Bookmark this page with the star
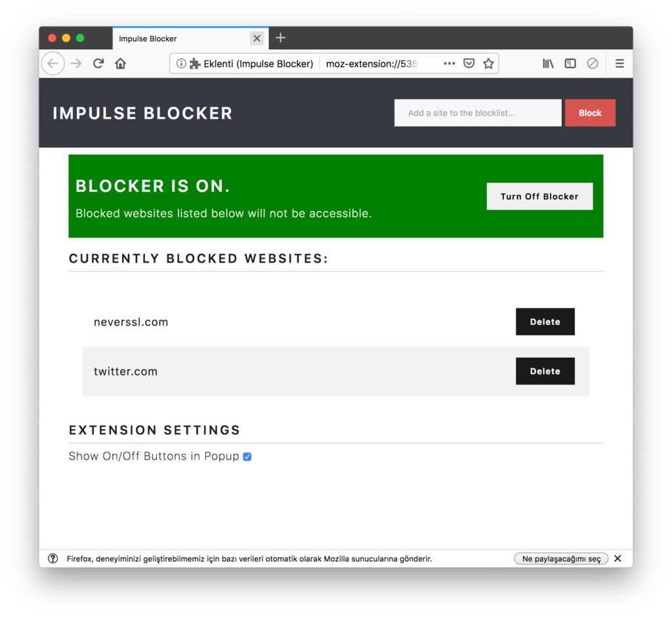Viewport: 672px width, 619px height. [x=488, y=64]
